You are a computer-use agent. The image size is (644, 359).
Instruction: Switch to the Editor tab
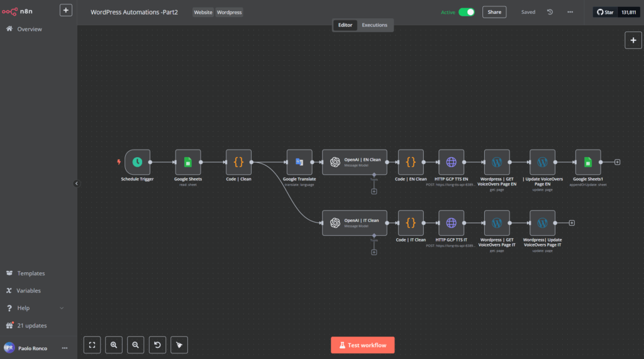345,25
